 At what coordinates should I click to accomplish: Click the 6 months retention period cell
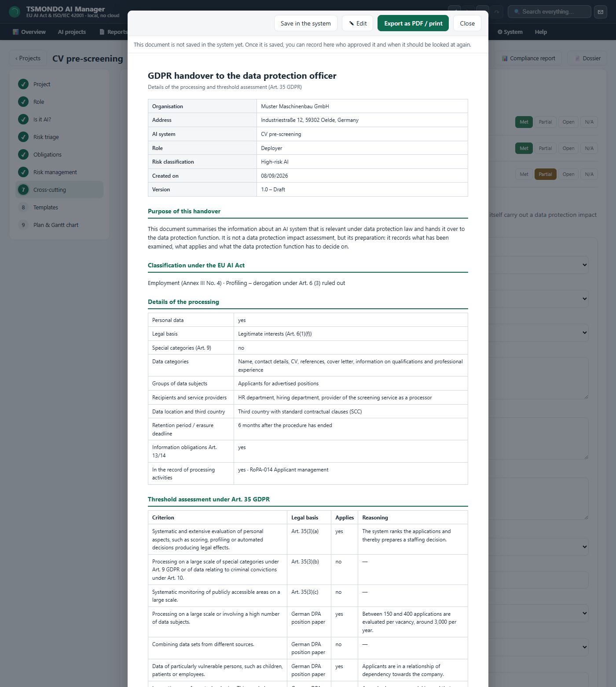pos(351,429)
